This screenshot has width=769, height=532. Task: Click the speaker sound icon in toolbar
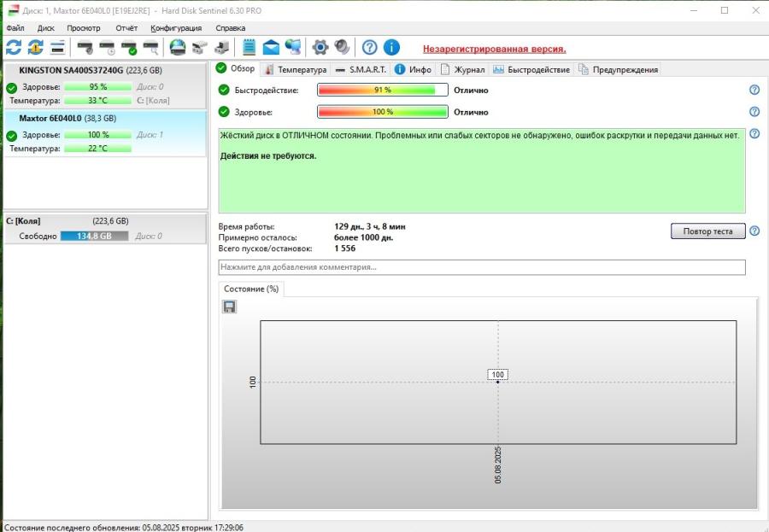pyautogui.click(x=342, y=47)
